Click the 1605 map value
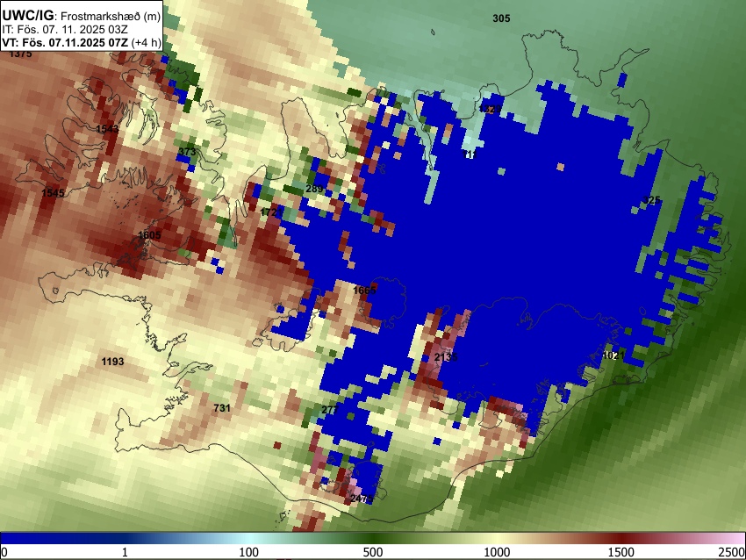Screen dimensions: 746x560 149,235
